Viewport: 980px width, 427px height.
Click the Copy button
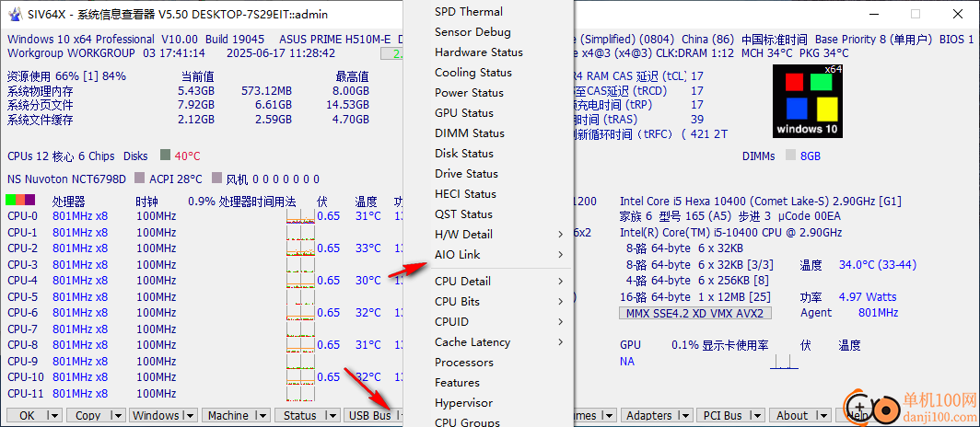[87, 415]
